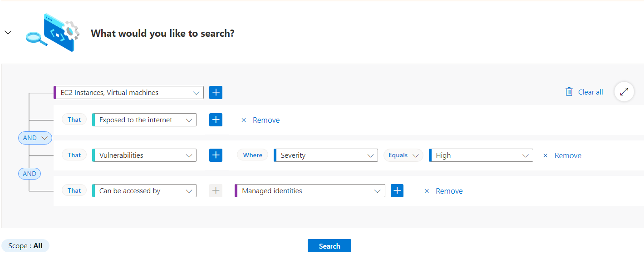Click X icon on Managed identities row
Viewport: 644px width, 260px height.
427,191
